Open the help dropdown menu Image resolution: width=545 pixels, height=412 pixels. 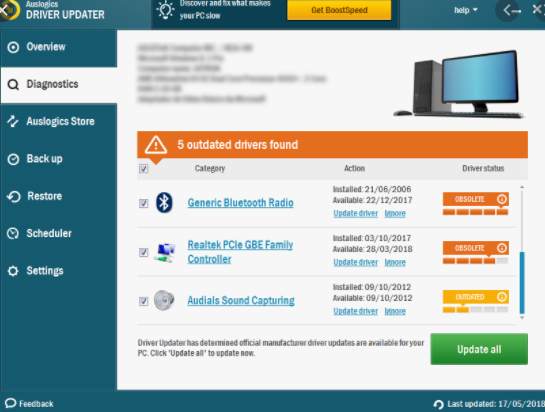click(466, 10)
